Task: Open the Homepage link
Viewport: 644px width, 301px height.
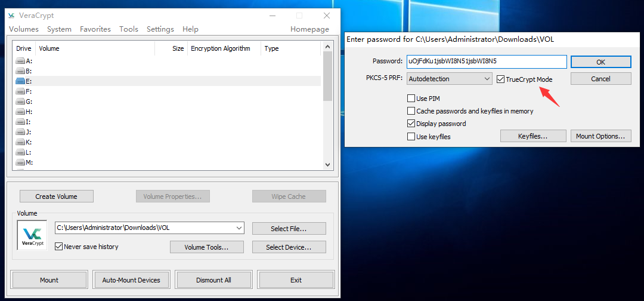Action: pyautogui.click(x=309, y=29)
